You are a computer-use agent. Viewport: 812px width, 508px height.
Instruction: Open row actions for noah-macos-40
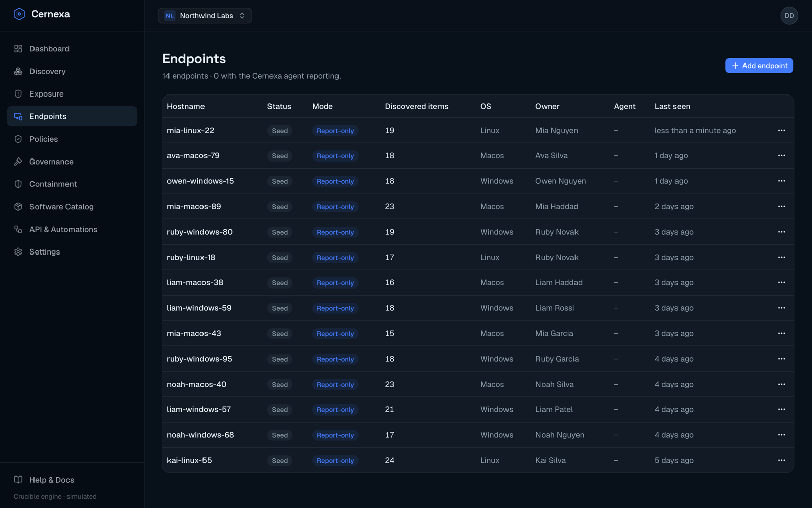coord(781,385)
